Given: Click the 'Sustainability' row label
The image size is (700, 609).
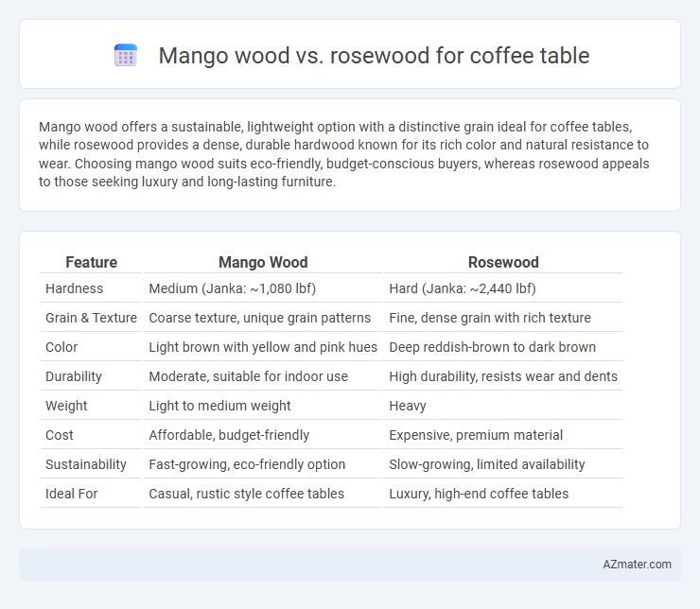Looking at the screenshot, I should coord(86,464).
